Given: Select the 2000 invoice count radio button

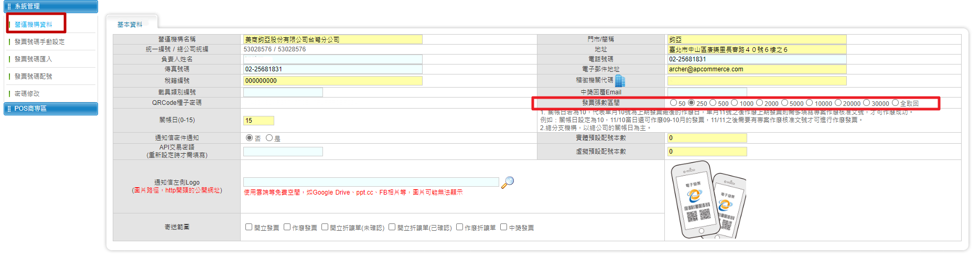Looking at the screenshot, I should 759,103.
